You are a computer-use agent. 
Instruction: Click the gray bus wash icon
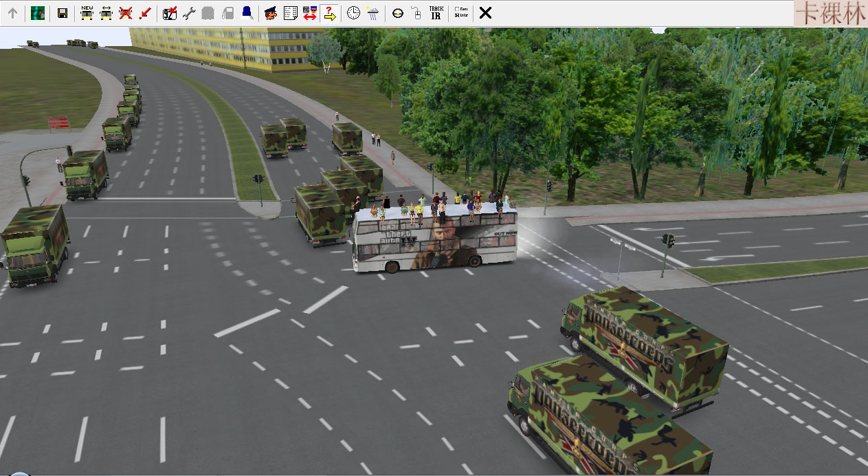[208, 13]
